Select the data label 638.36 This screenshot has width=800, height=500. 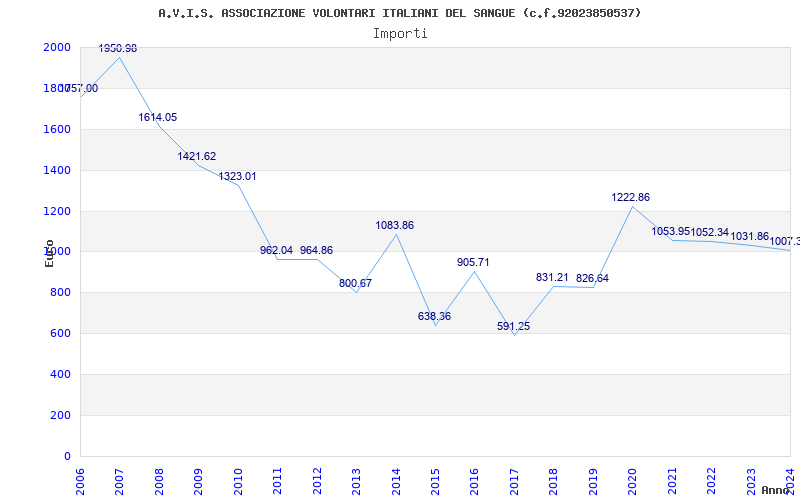(434, 316)
